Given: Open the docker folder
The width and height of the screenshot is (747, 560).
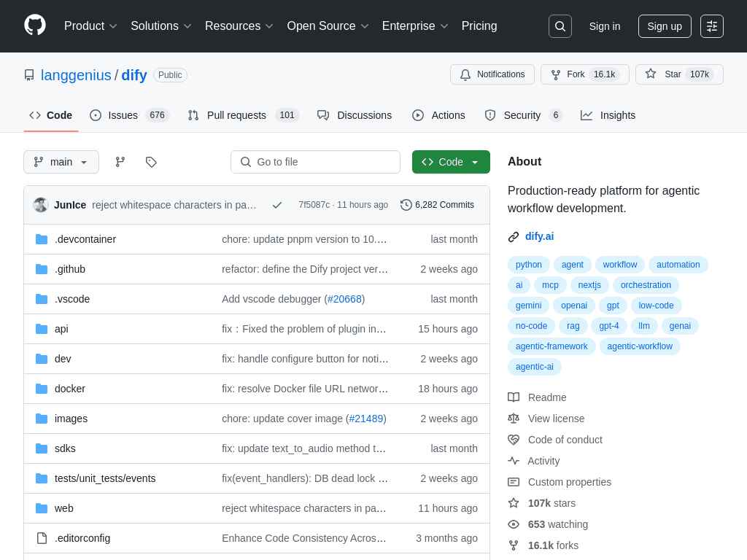Looking at the screenshot, I should (x=70, y=389).
